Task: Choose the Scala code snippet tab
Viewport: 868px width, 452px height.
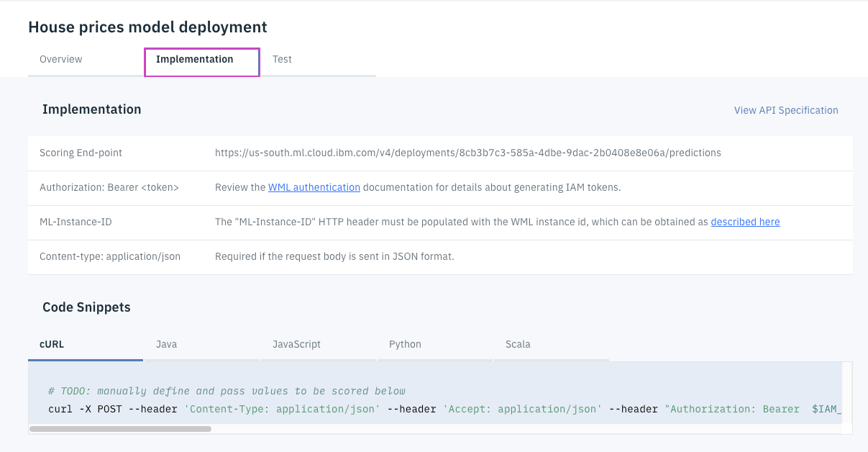Action: point(552,345)
